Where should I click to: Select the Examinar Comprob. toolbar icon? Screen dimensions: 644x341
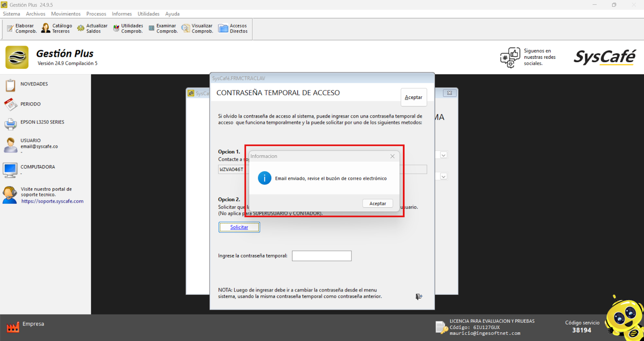point(151,28)
